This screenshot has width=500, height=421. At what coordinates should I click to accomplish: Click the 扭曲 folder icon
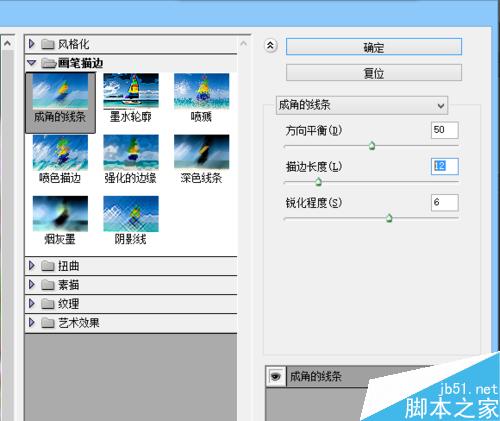pos(48,266)
